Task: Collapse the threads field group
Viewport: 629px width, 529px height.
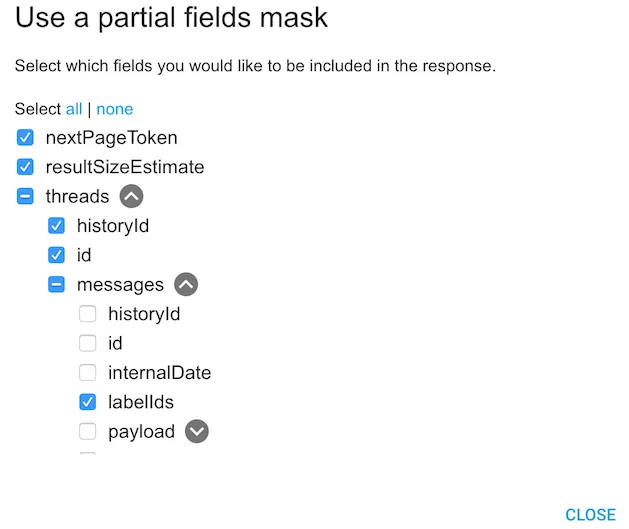Action: click(x=132, y=196)
